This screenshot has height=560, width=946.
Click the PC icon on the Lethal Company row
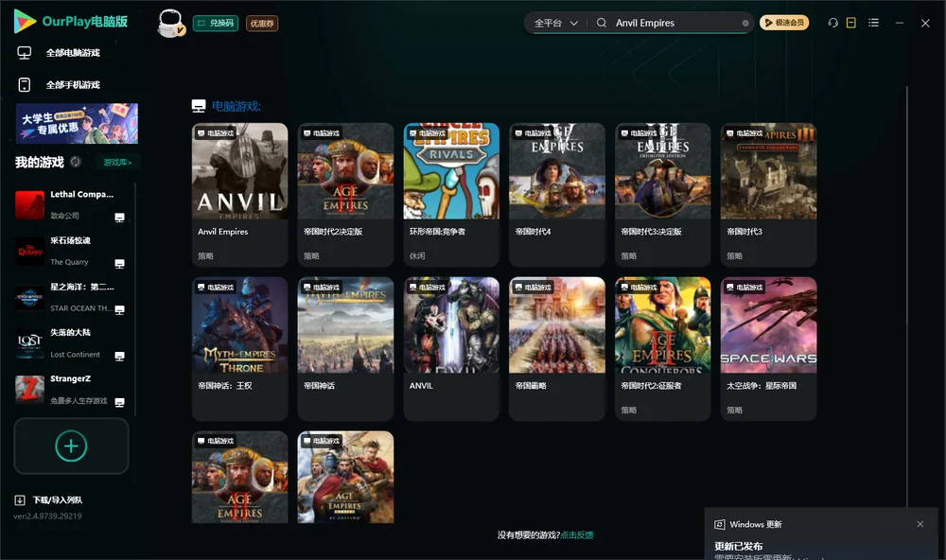click(119, 218)
